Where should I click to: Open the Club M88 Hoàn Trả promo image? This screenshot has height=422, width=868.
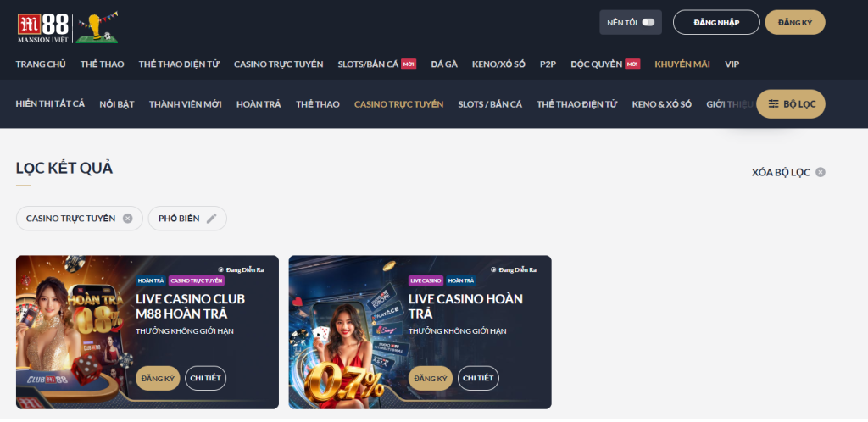[75, 332]
